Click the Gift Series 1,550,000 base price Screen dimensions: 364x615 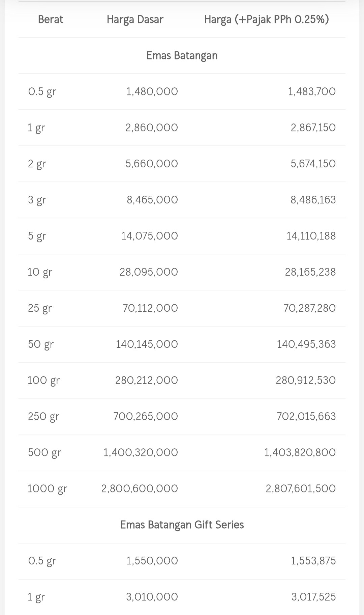152,561
